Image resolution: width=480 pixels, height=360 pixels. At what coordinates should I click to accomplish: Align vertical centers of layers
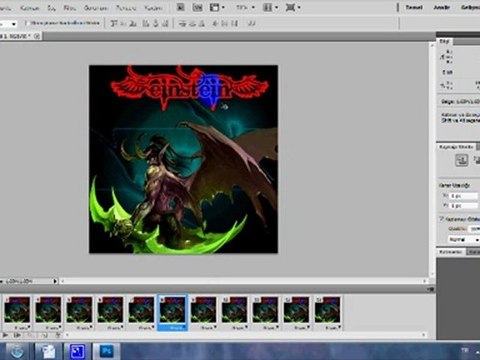124,23
